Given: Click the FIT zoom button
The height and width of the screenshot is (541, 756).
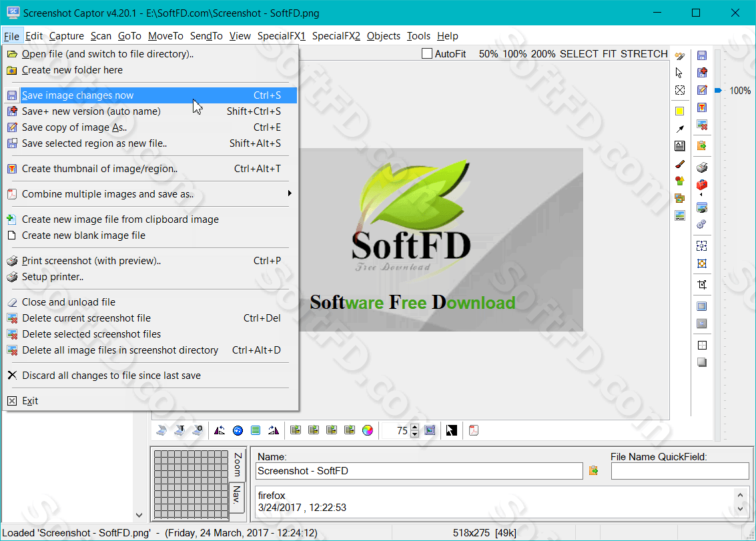Looking at the screenshot, I should pos(609,54).
